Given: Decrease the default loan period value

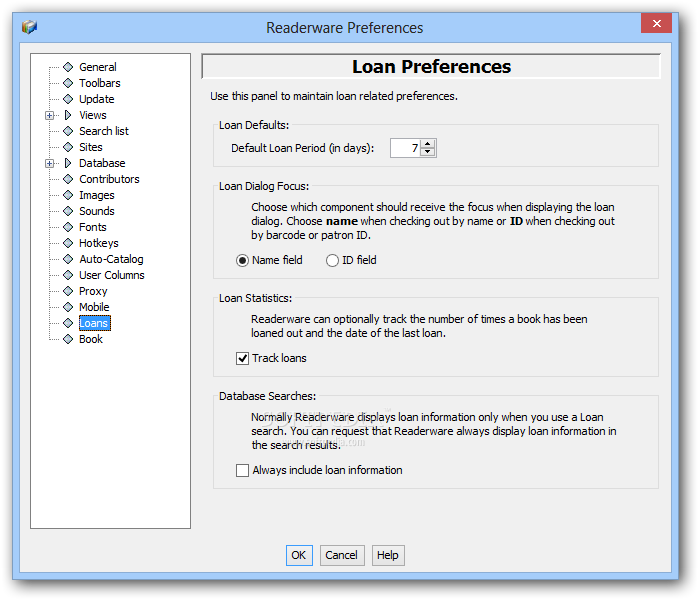Looking at the screenshot, I should tap(428, 152).
